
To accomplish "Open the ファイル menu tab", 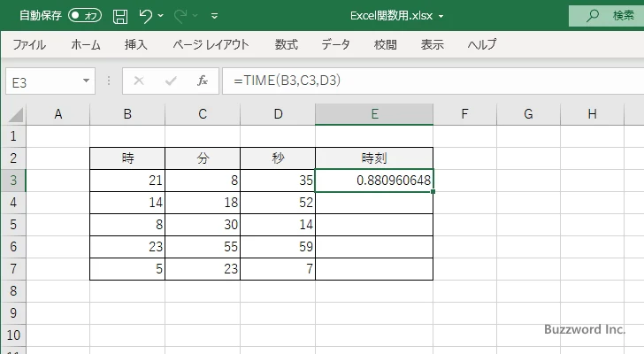I will point(29,44).
